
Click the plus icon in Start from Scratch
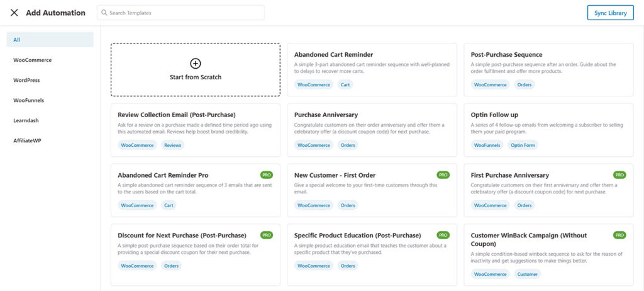(x=196, y=64)
